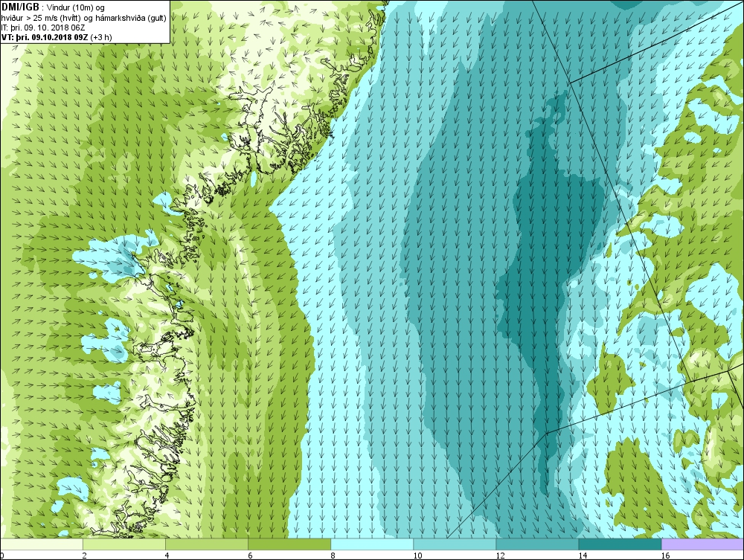The height and width of the screenshot is (560, 744).
Task: Click the 4–6 m/s green legend swatch
Action: pyautogui.click(x=207, y=544)
